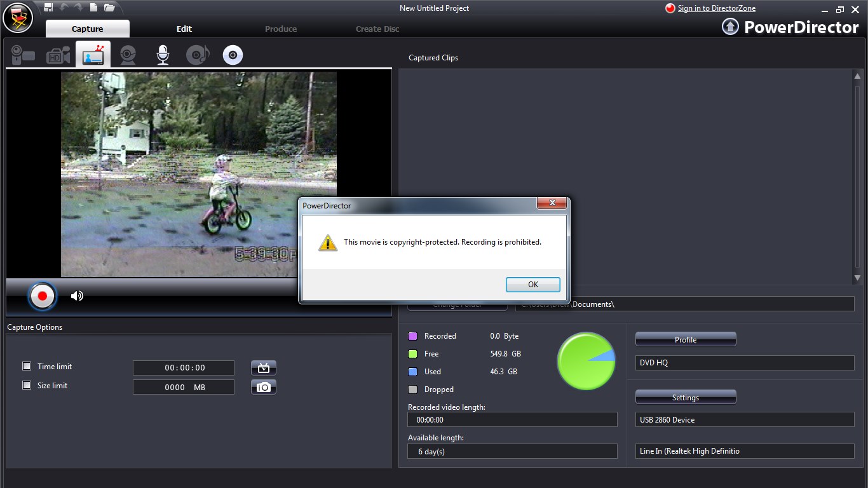Screen dimensions: 868x488
Task: Click the speaker volume icon
Action: point(77,295)
